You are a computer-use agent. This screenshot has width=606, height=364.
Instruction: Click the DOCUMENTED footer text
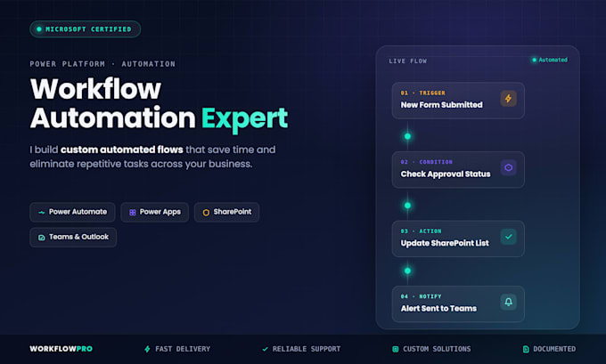coord(554,349)
